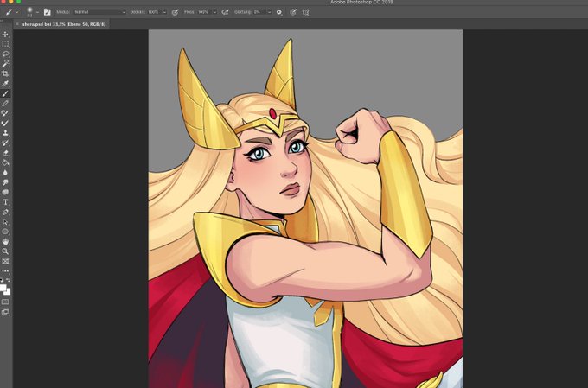Open symmetry paint butterfly options
588x388 pixels.
coord(305,12)
